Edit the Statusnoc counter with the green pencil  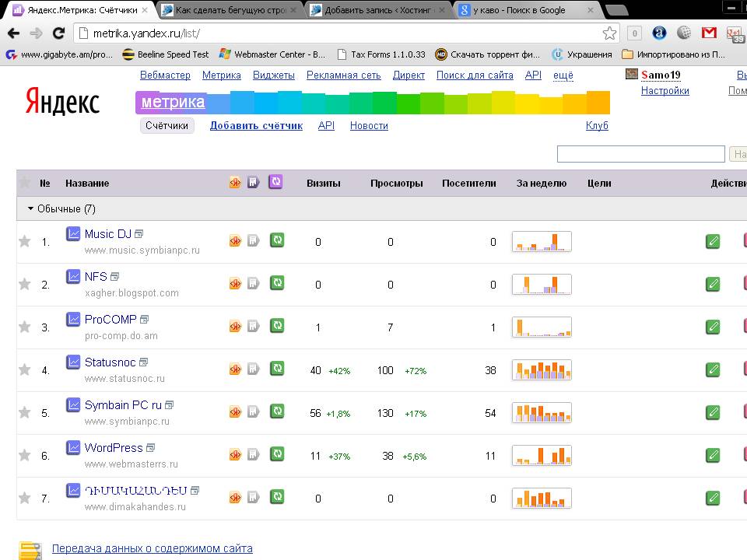pos(713,370)
